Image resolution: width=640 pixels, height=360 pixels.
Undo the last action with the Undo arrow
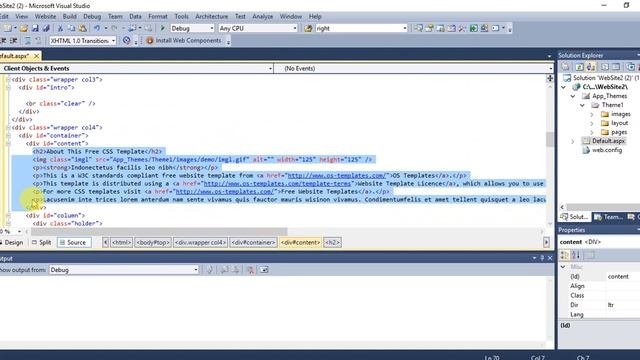point(97,28)
